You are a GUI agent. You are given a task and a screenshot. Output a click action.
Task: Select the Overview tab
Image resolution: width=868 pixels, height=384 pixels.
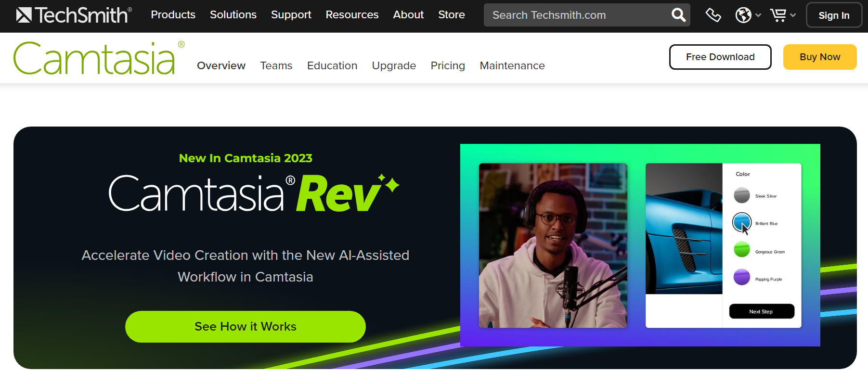click(221, 65)
